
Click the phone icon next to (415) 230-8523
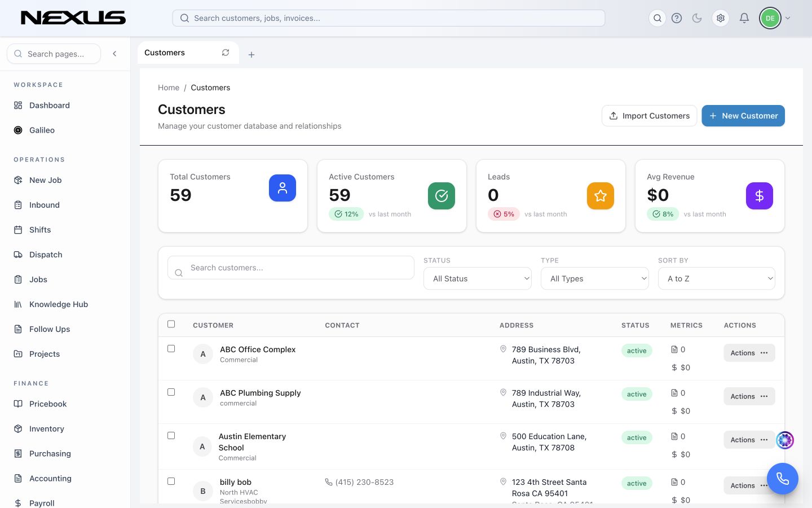[329, 482]
